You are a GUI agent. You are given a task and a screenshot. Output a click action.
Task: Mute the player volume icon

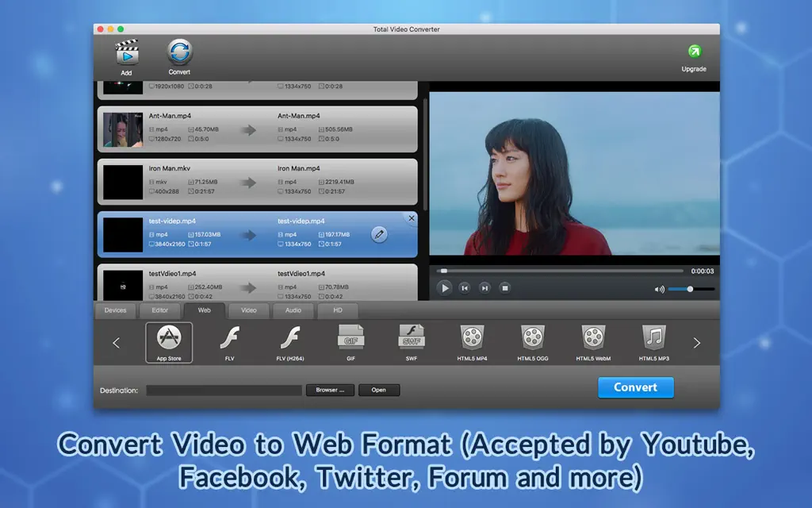coord(659,288)
